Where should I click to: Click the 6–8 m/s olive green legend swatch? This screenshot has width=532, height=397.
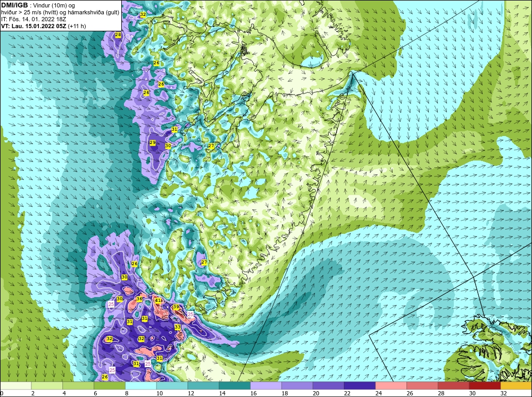pos(110,385)
